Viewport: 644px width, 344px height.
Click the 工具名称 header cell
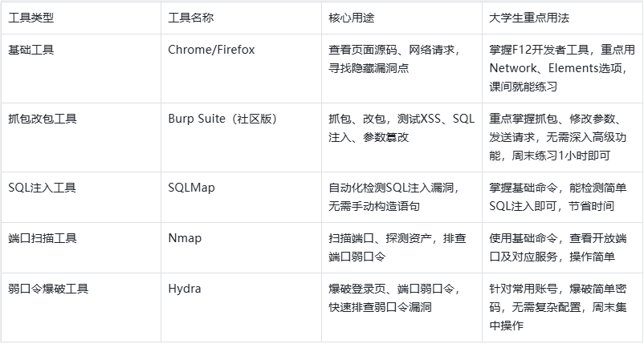tap(241, 18)
